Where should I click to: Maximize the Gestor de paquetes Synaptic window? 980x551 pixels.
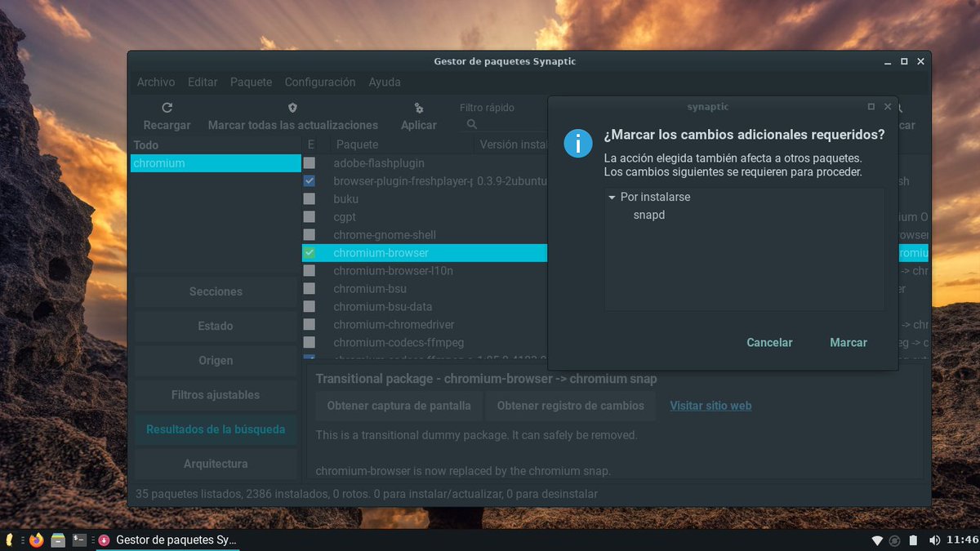pyautogui.click(x=904, y=62)
